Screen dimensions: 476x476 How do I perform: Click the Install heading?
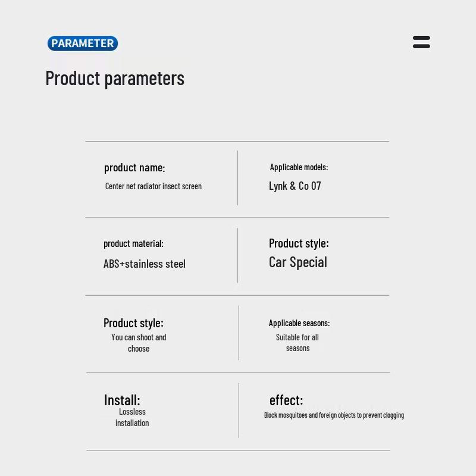click(122, 400)
